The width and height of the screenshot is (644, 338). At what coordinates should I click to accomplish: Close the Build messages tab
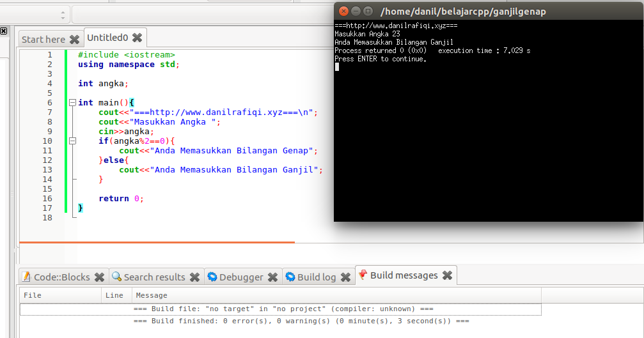(x=447, y=275)
